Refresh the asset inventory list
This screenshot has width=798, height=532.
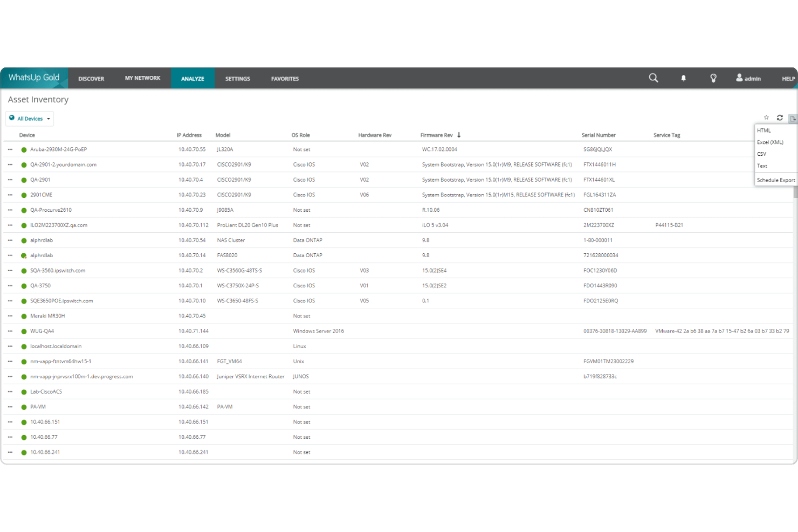(780, 117)
